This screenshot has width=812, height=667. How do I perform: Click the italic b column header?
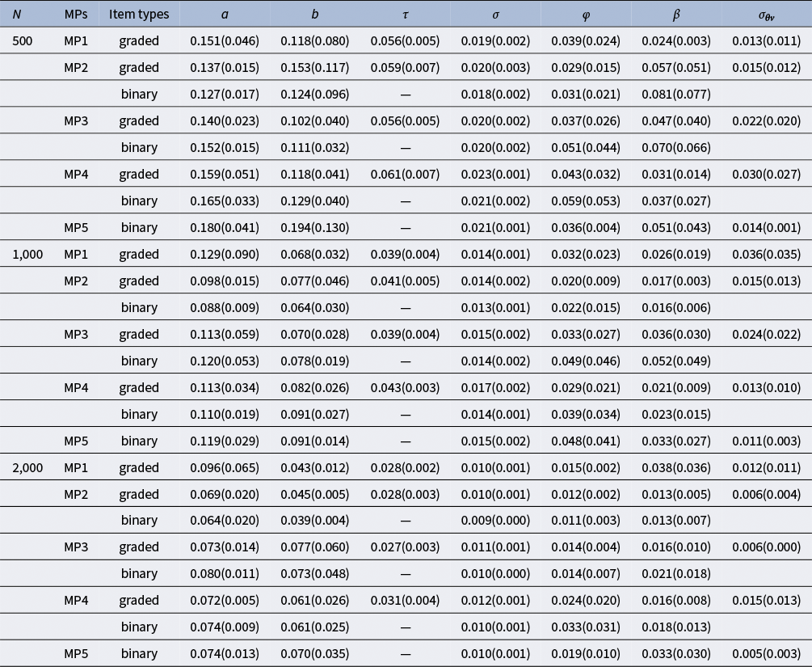314,15
